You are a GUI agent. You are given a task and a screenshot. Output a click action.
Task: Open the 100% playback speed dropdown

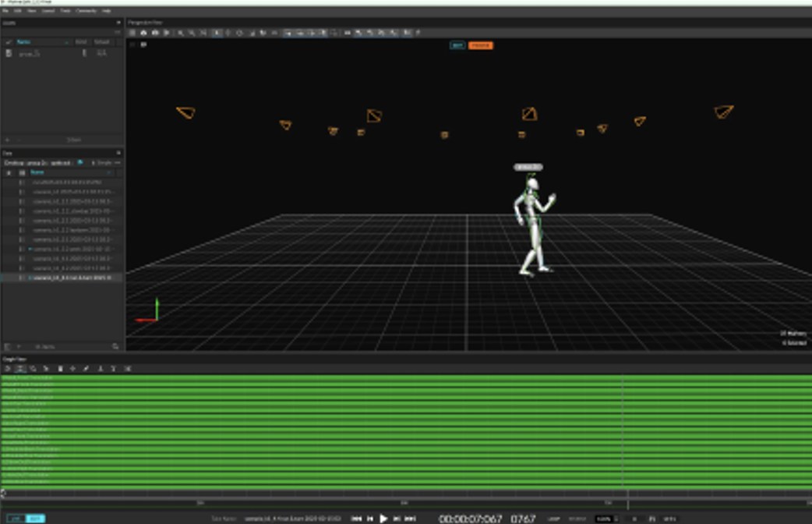click(x=607, y=519)
